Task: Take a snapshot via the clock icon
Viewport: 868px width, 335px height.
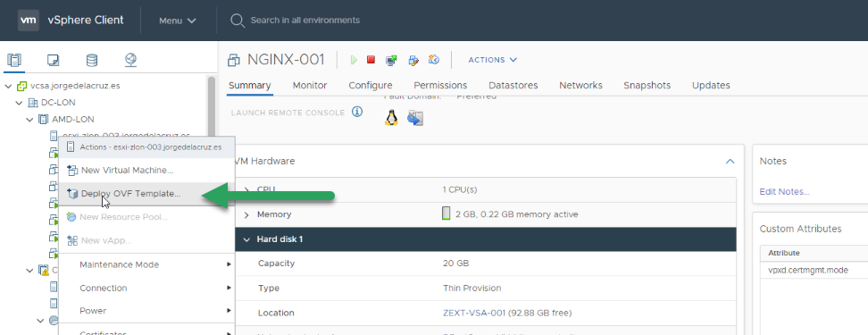Action: click(434, 59)
